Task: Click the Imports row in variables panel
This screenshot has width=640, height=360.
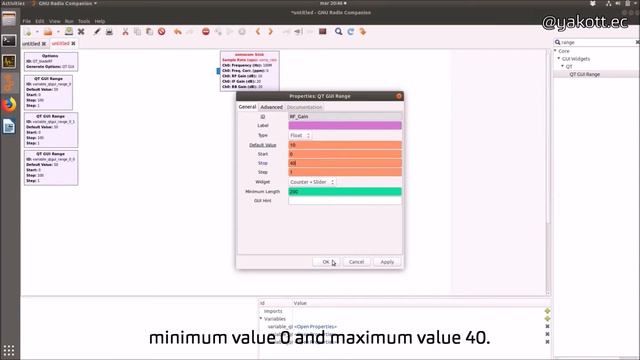Action: tap(273, 311)
